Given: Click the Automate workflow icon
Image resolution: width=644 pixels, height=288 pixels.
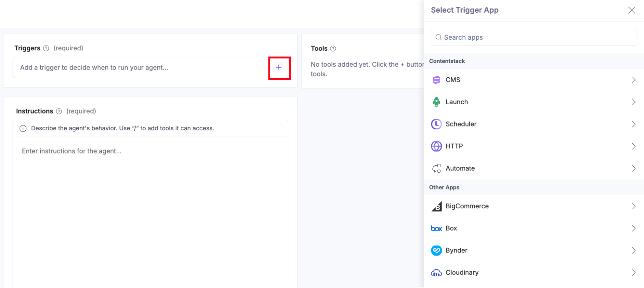Looking at the screenshot, I should pyautogui.click(x=436, y=168).
